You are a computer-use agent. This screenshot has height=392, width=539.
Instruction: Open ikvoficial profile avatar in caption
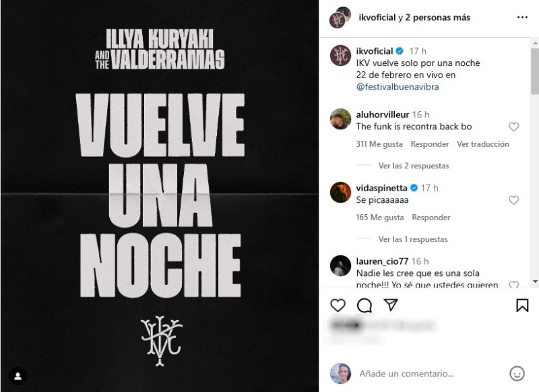click(340, 55)
